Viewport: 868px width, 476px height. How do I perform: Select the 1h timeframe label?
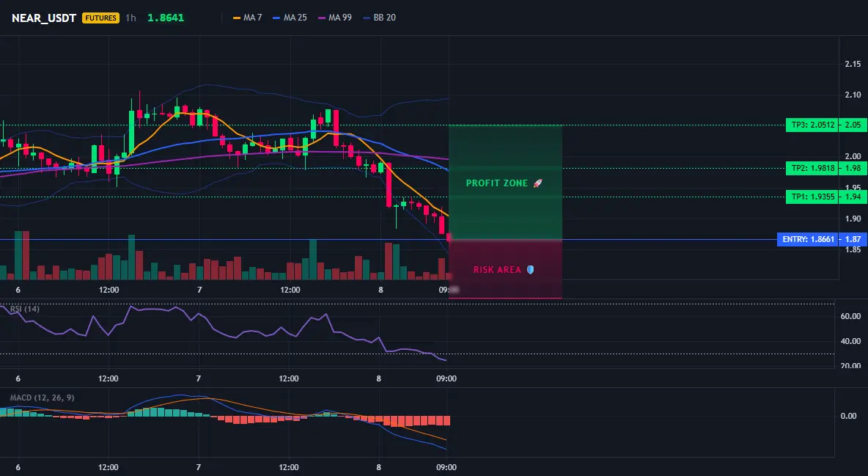tap(130, 18)
